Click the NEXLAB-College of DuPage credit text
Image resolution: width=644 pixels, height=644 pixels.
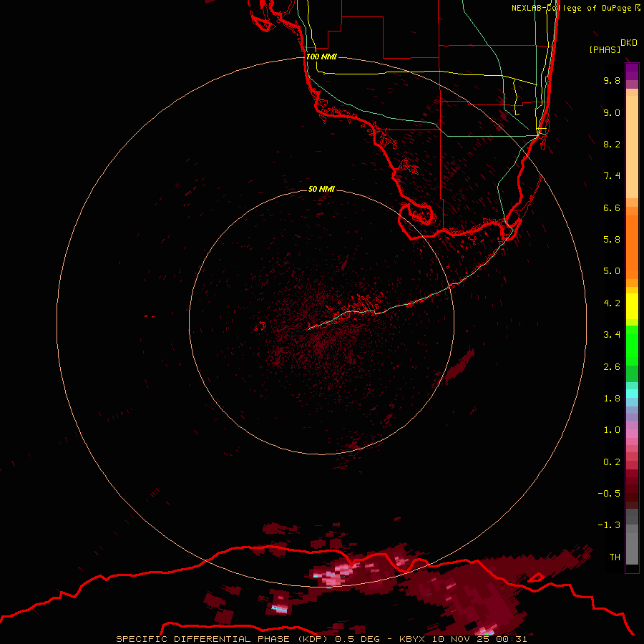point(575,8)
